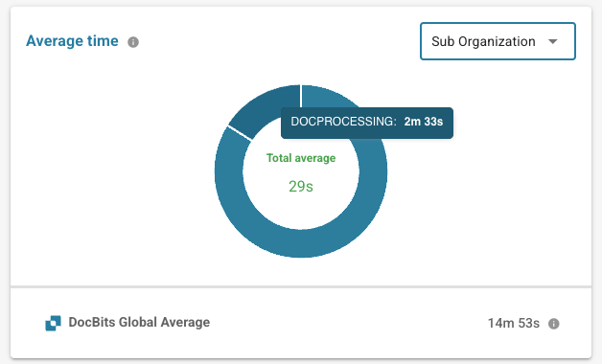Click the dark DOCPROCESSING donut segment

coord(265,109)
